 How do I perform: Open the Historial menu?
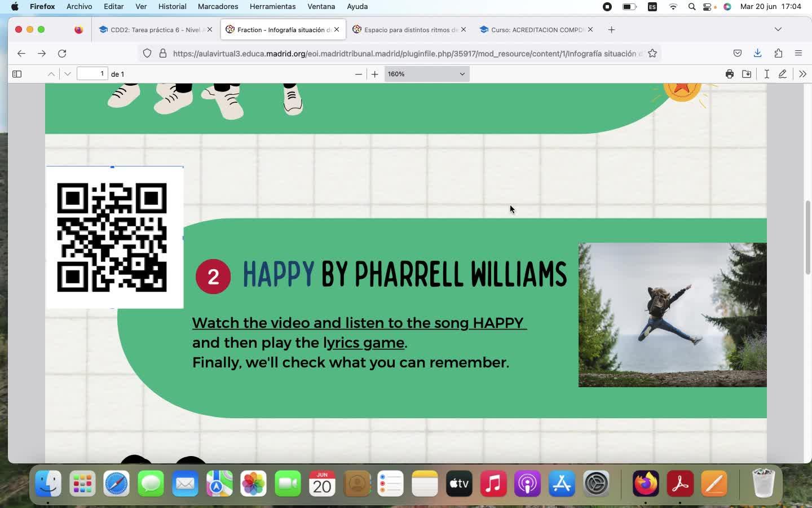point(172,7)
